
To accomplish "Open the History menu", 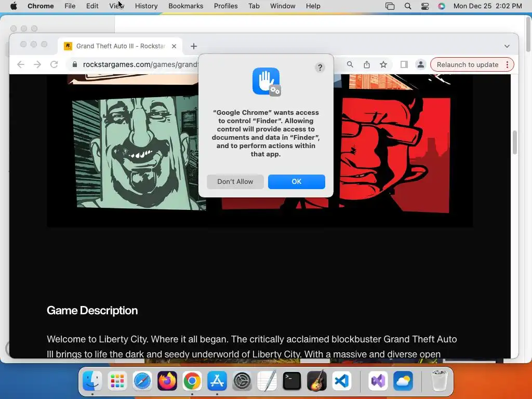I will [x=146, y=6].
